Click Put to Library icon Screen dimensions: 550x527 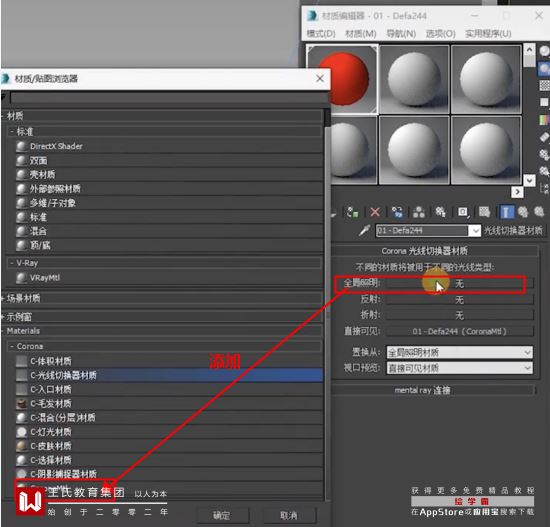(441, 212)
